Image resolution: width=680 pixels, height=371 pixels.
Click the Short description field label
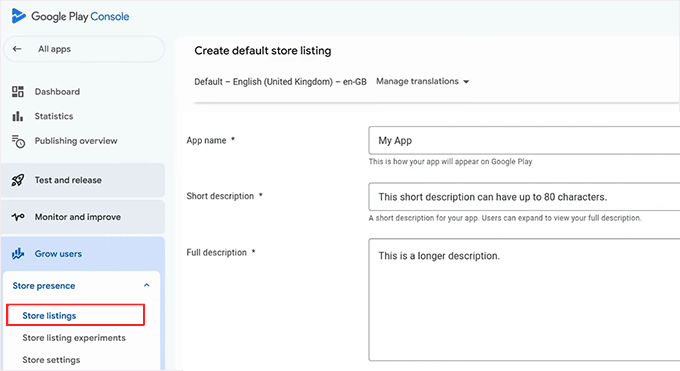point(220,196)
